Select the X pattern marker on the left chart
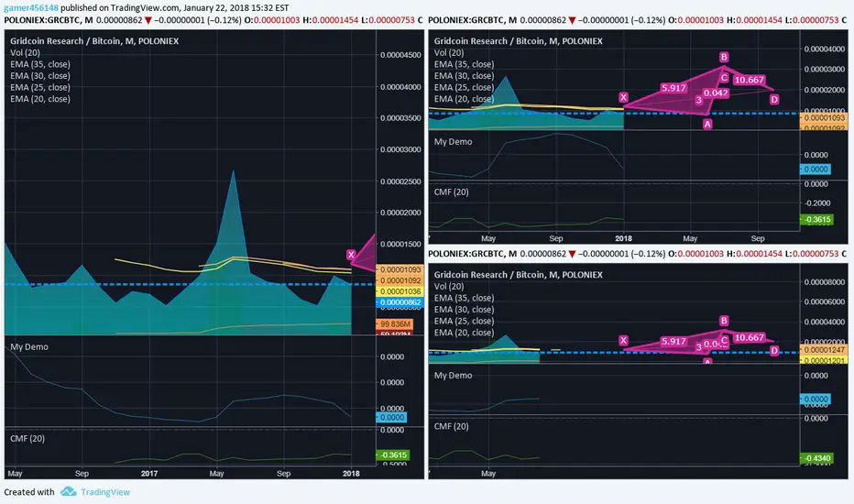Screen dimensions: 854x504 351,255
